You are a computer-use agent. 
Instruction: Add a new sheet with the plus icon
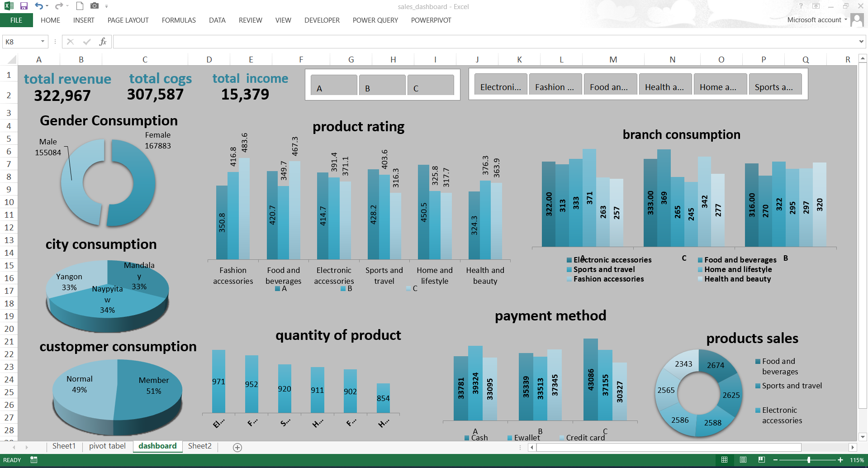237,447
